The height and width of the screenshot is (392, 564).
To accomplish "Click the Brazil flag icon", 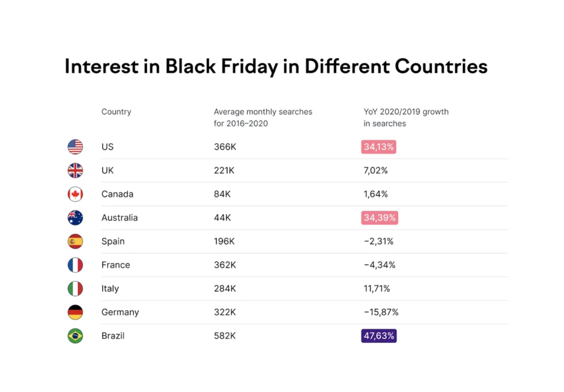I will 75,336.
